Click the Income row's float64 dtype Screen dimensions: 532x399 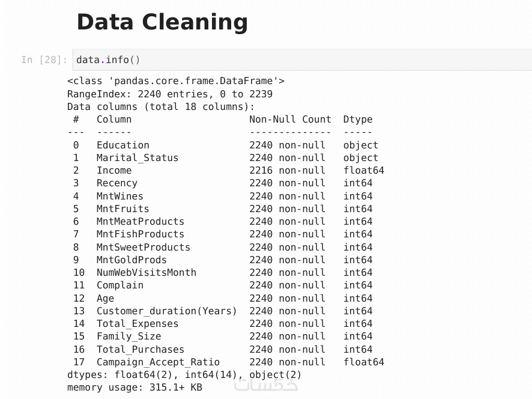pyautogui.click(x=363, y=171)
